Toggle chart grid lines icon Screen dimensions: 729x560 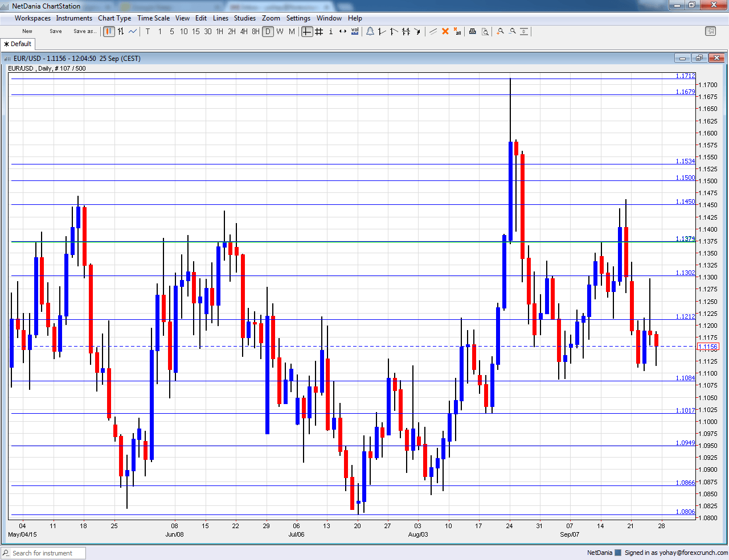coord(319,31)
